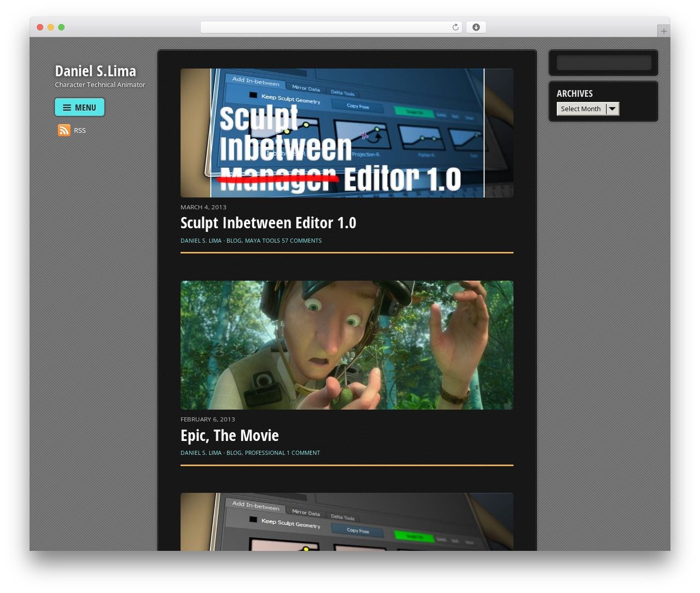
Task: Open the Daniel S.Lima site title
Action: pos(95,71)
